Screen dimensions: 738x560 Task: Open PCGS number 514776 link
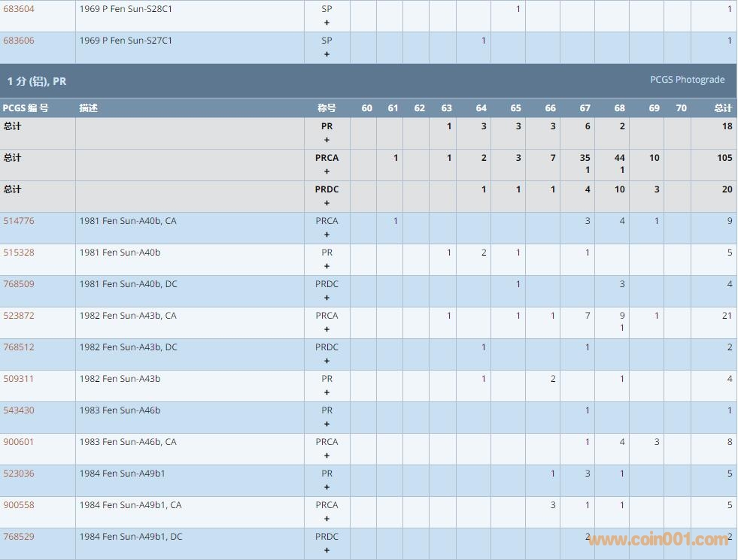pyautogui.click(x=19, y=221)
